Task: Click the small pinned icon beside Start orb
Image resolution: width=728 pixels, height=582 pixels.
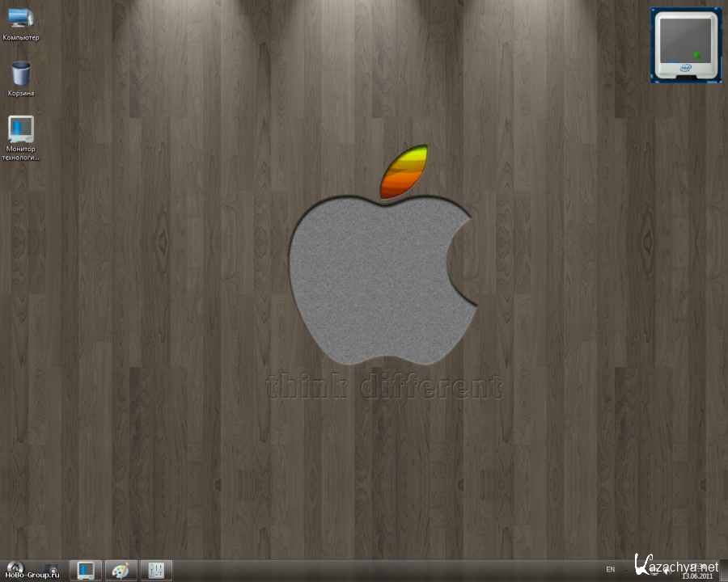Action: (52, 568)
